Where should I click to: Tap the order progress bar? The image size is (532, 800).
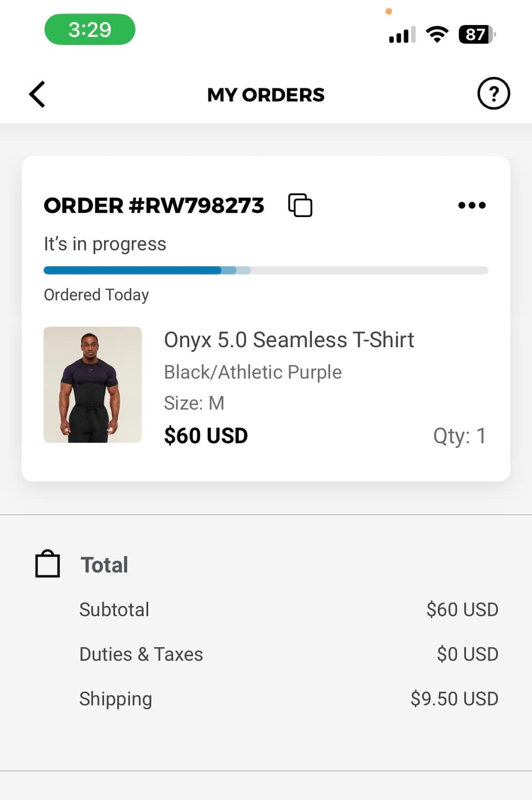click(265, 270)
